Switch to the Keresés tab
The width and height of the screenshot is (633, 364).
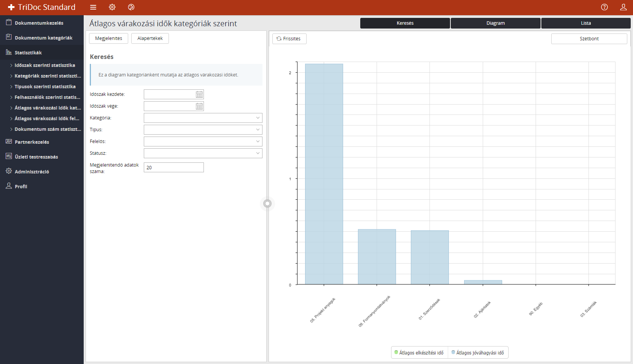coord(405,23)
